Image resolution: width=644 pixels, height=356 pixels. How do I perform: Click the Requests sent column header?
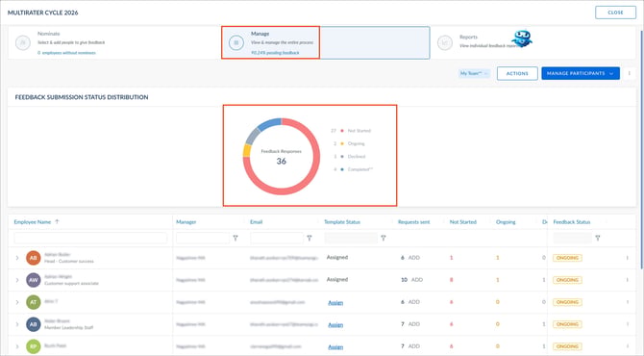[414, 221]
